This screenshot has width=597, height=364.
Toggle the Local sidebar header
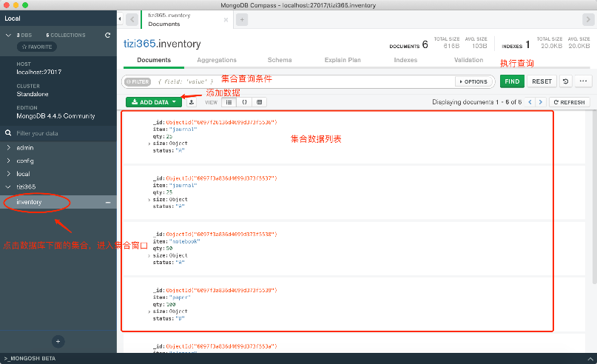pos(58,18)
